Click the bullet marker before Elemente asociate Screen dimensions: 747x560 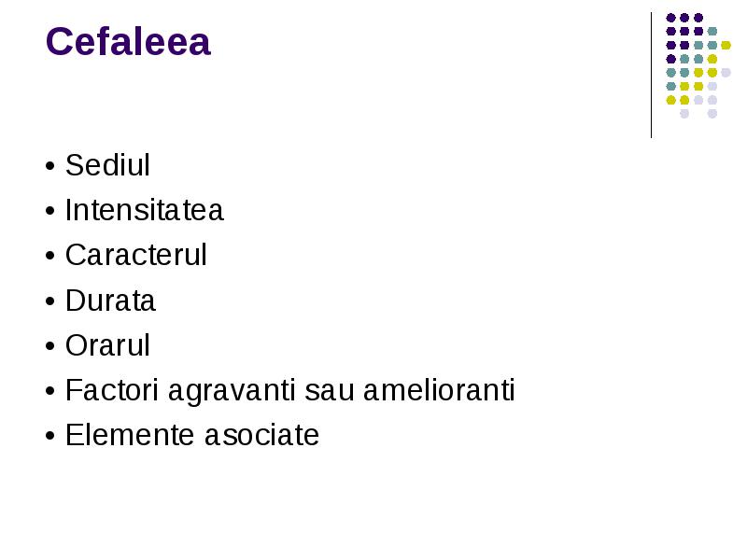[50, 436]
